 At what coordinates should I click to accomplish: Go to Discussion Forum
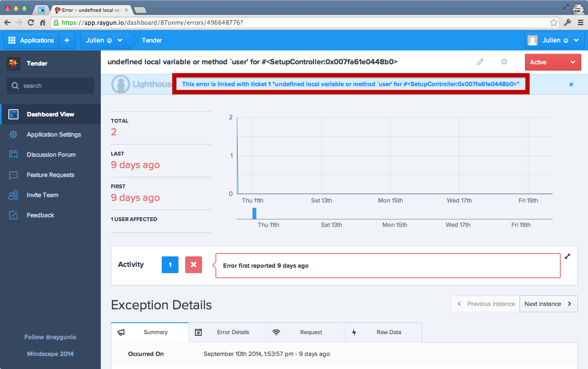(50, 155)
